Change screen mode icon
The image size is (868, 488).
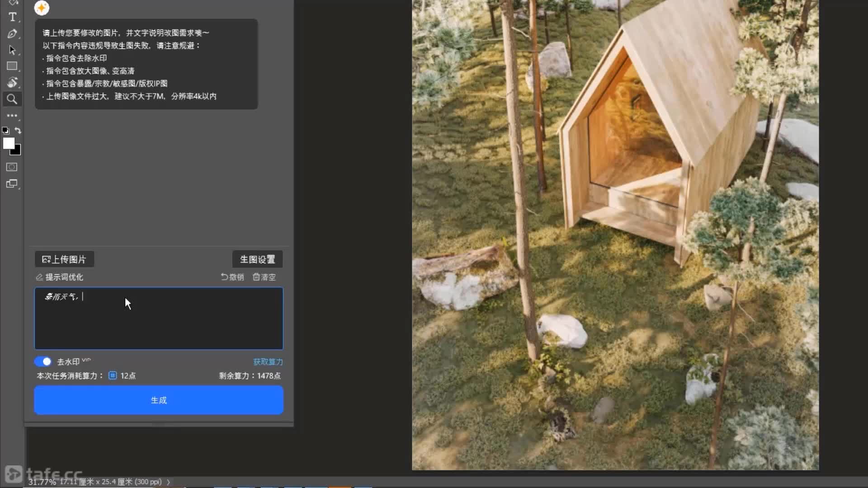pyautogui.click(x=12, y=184)
